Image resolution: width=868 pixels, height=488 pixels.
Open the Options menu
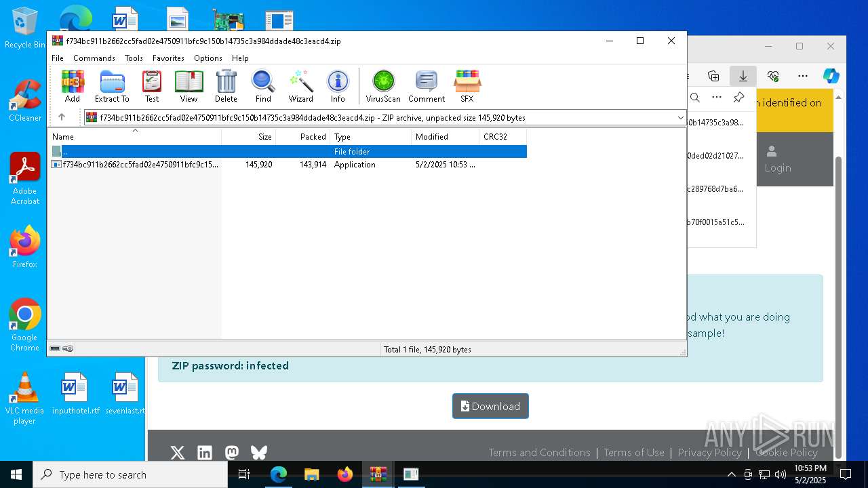pyautogui.click(x=208, y=58)
